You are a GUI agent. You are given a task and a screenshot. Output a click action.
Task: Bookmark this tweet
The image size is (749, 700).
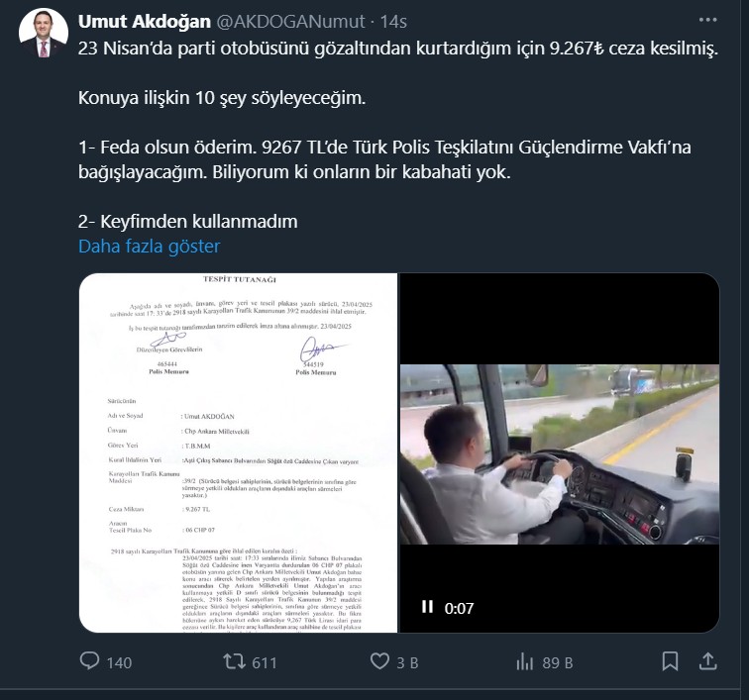[670, 661]
